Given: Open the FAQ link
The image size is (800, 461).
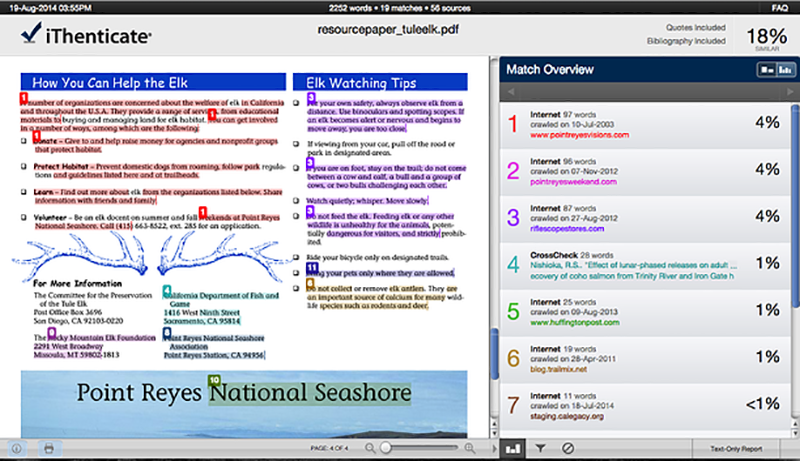Looking at the screenshot, I should [778, 6].
